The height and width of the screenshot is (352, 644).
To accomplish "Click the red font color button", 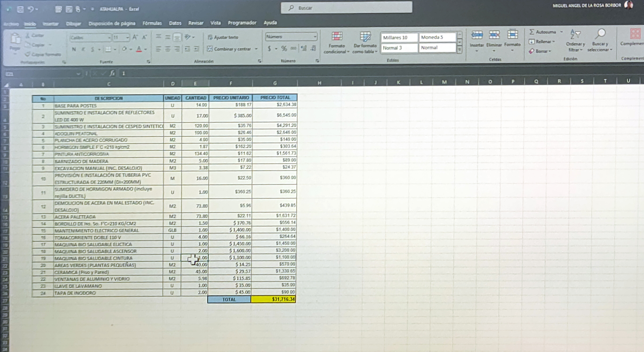I will (139, 49).
